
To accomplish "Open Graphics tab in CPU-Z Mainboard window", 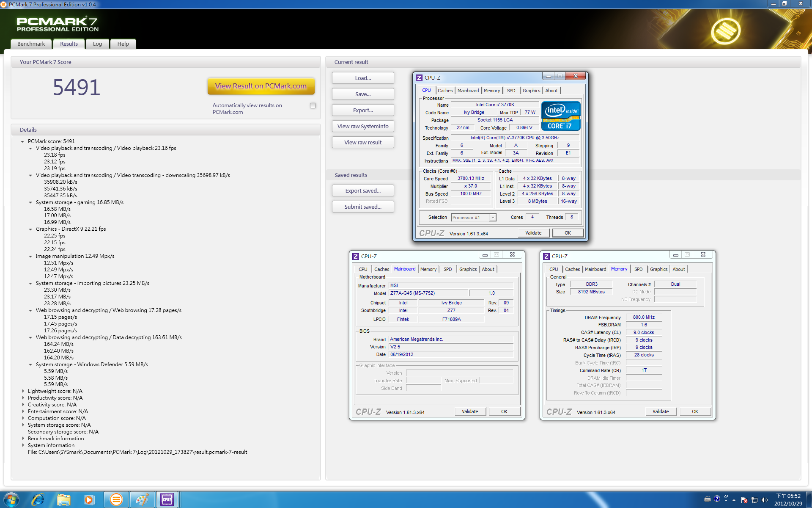I will [468, 269].
